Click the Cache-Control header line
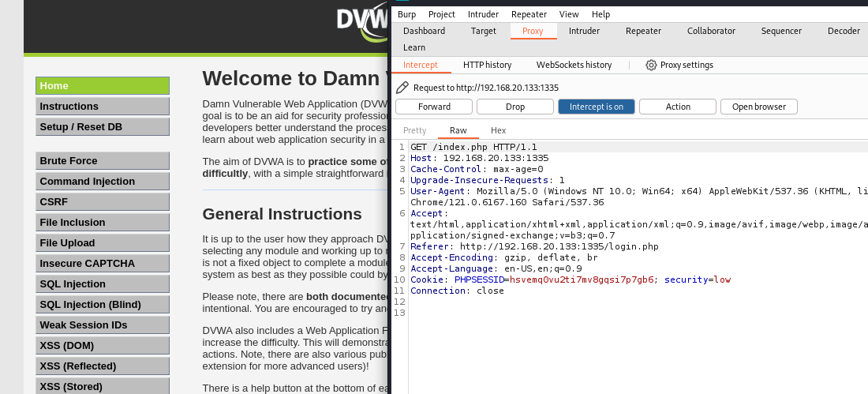This screenshot has height=394, width=868. [477, 169]
